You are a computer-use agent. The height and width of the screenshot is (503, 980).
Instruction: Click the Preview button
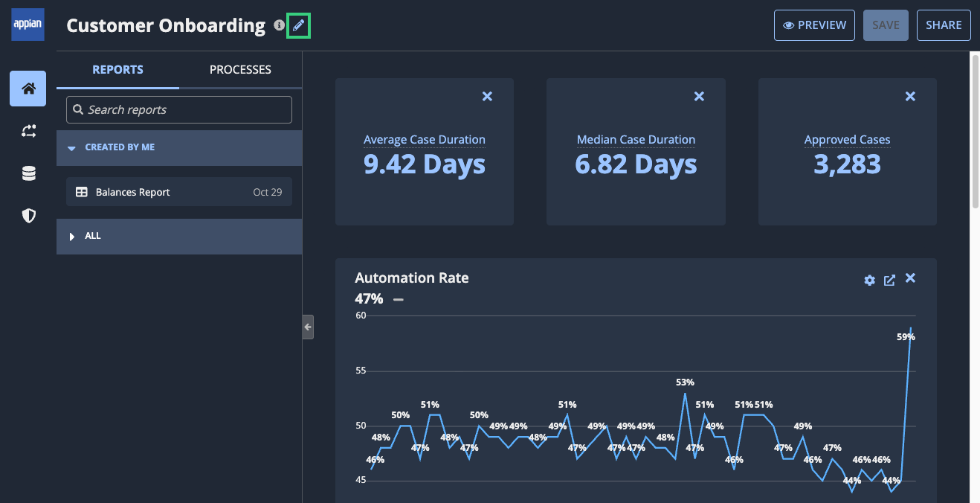(x=814, y=25)
